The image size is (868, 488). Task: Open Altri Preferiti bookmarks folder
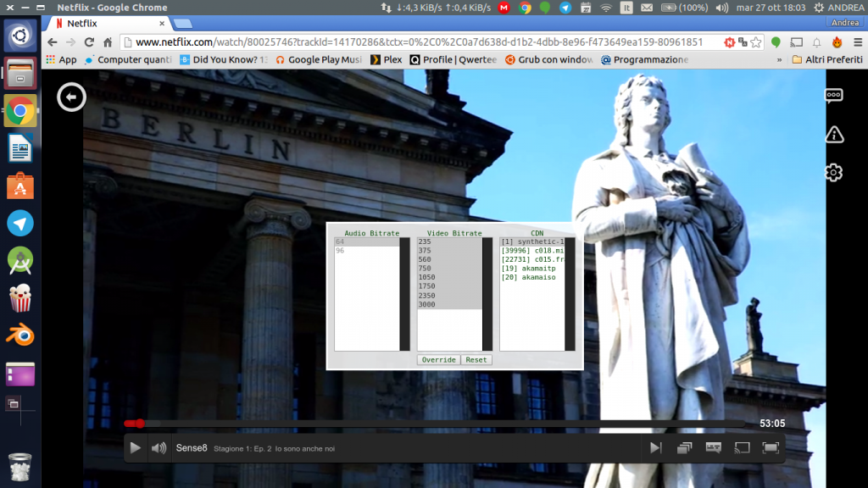[827, 59]
